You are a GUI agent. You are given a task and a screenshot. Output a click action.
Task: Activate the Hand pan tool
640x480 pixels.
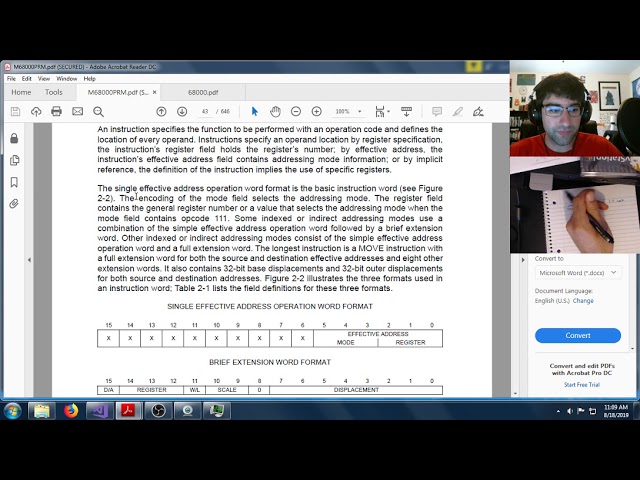276,111
